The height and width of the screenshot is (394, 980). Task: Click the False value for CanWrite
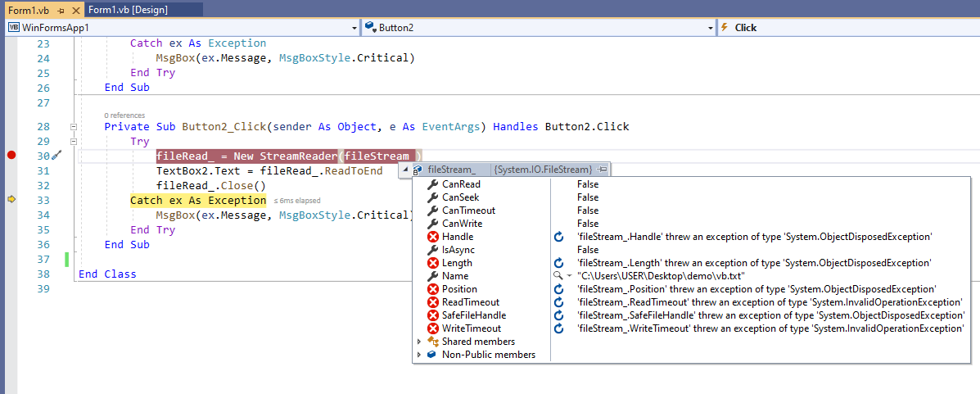pos(588,224)
